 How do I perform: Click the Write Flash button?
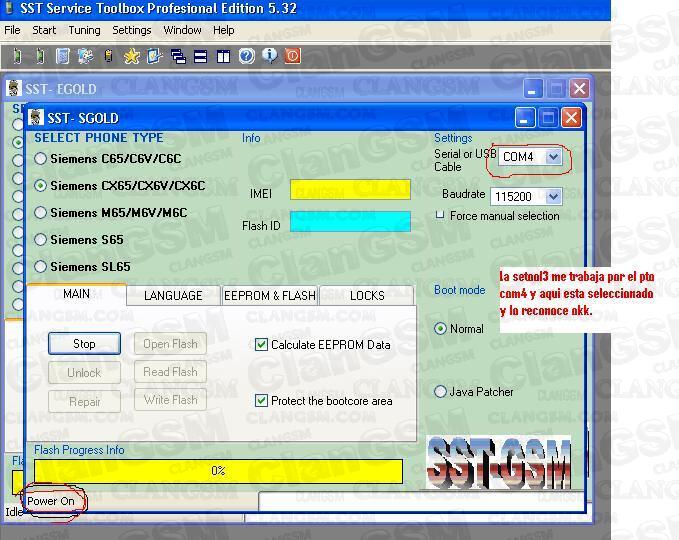[x=171, y=400]
